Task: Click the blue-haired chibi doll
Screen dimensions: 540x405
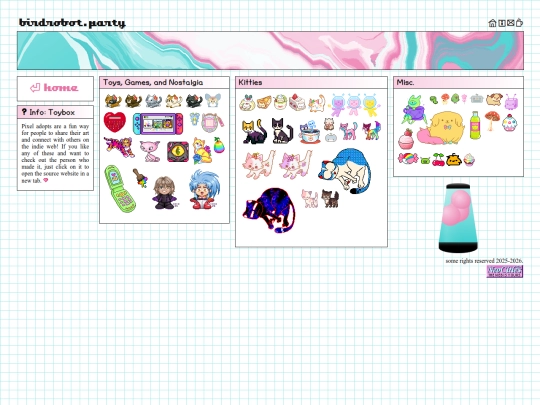Action: click(204, 189)
